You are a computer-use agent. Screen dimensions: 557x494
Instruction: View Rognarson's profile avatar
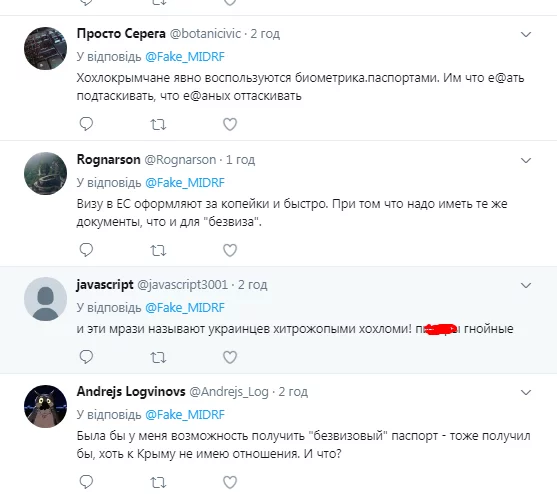tap(45, 173)
